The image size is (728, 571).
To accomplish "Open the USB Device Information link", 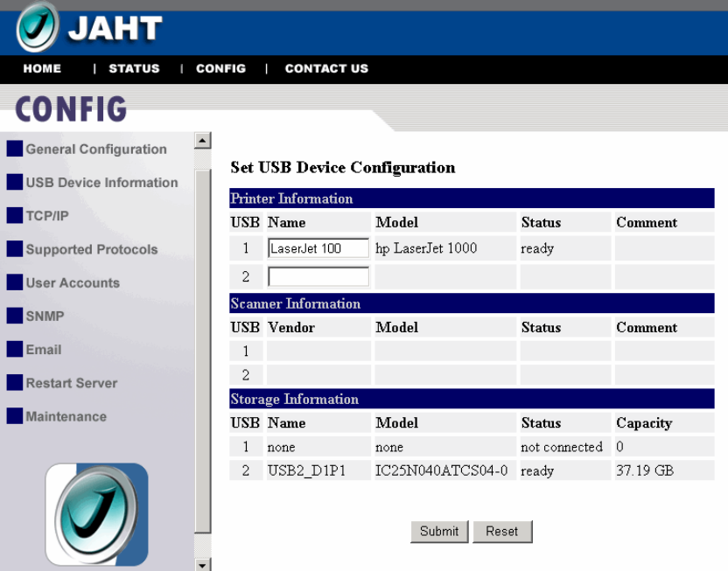I will 101,183.
